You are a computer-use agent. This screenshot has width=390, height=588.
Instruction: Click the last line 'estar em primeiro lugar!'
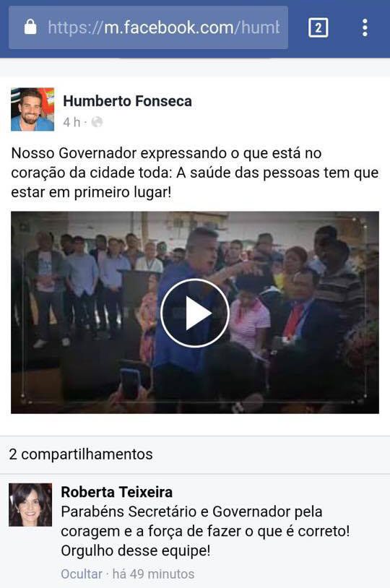point(91,192)
